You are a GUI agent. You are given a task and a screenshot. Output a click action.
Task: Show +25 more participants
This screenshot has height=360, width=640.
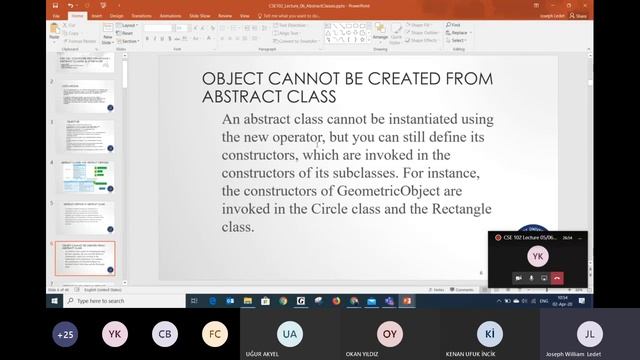click(x=65, y=334)
